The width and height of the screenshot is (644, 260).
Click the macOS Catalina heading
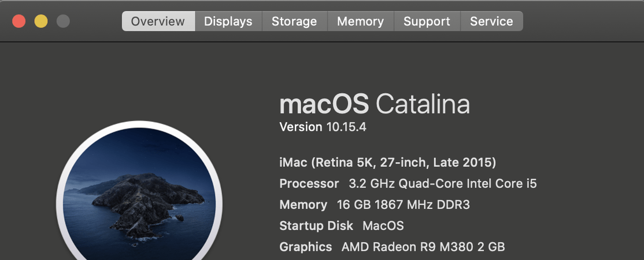coord(374,105)
